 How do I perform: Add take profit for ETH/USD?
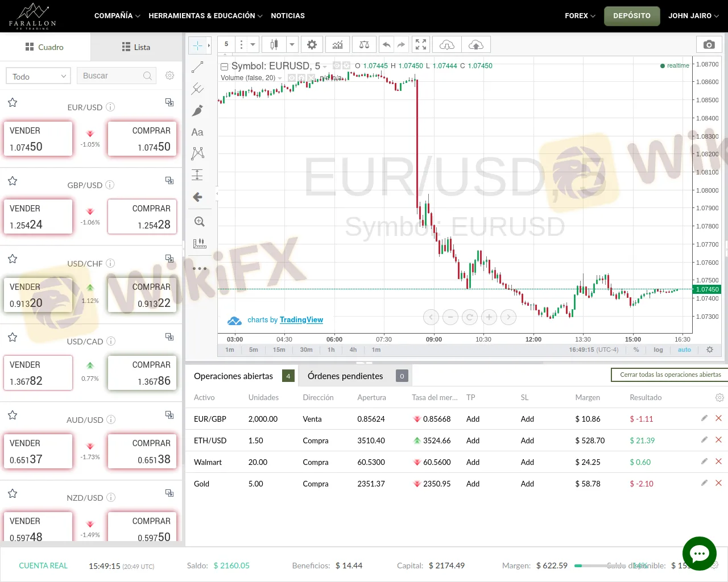473,440
